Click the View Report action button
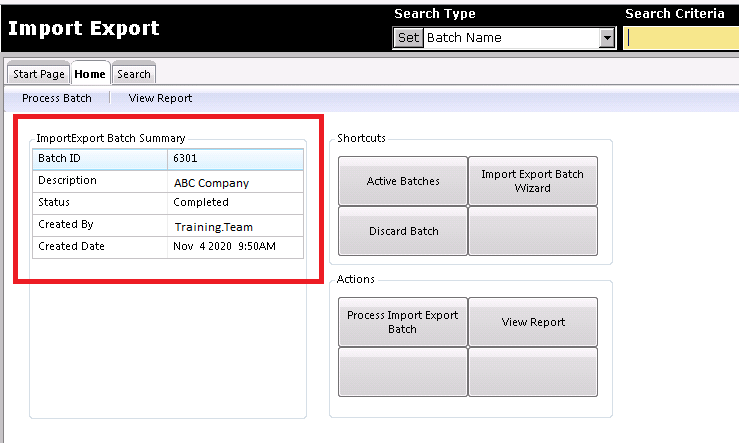Viewport: 739px width, 443px height. [533, 322]
